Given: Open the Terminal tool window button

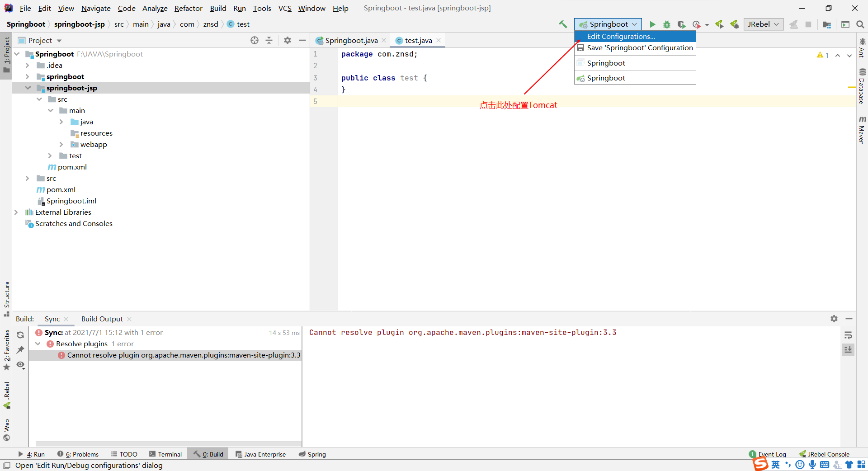Looking at the screenshot, I should 165,454.
